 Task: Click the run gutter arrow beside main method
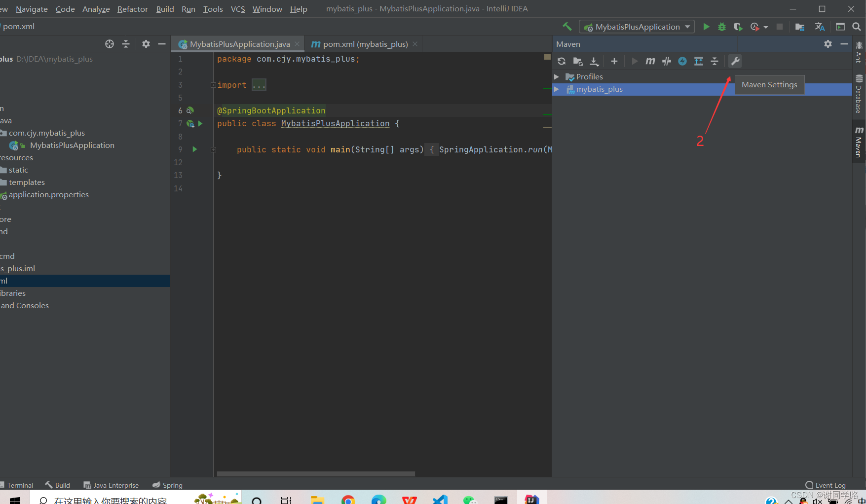tap(195, 149)
